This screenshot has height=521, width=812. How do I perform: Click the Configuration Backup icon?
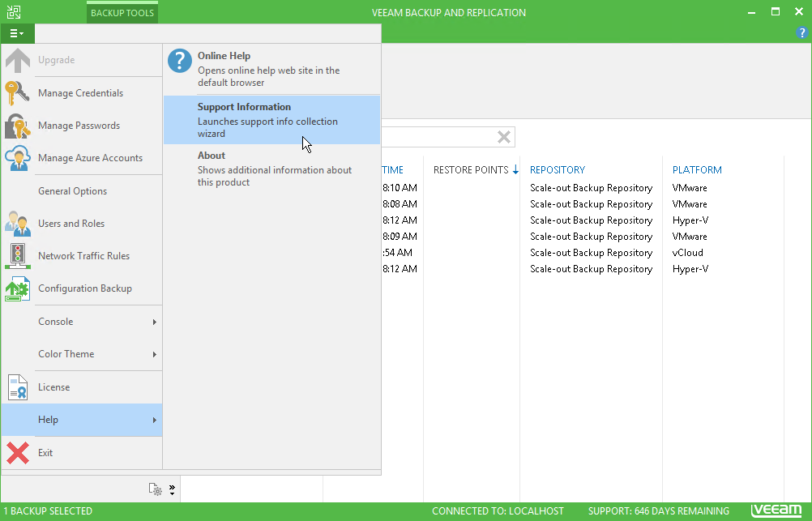18,288
